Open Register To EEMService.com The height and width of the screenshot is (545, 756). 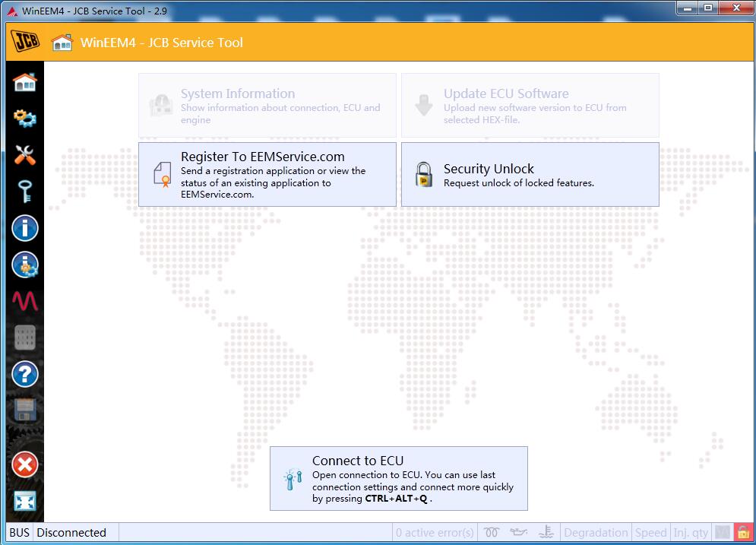267,175
